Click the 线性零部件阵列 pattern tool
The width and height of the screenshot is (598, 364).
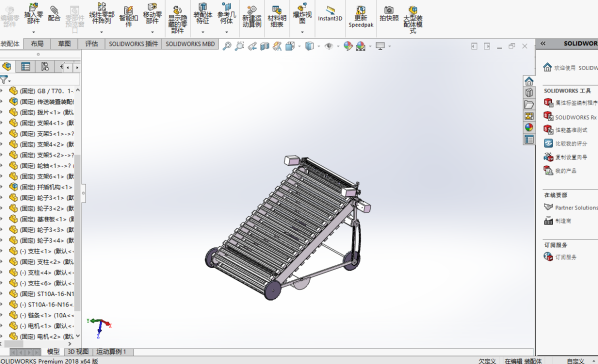101,13
